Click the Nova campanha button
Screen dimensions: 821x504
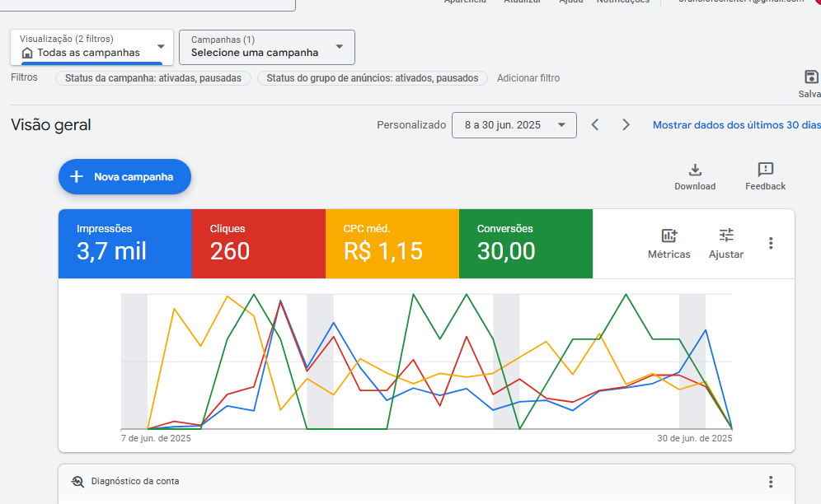pyautogui.click(x=124, y=176)
